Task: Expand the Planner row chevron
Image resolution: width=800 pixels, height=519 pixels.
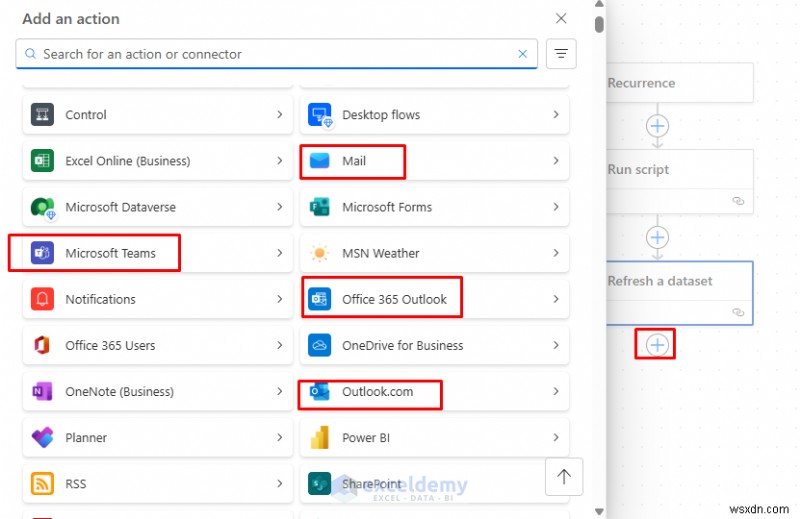Action: tap(280, 438)
